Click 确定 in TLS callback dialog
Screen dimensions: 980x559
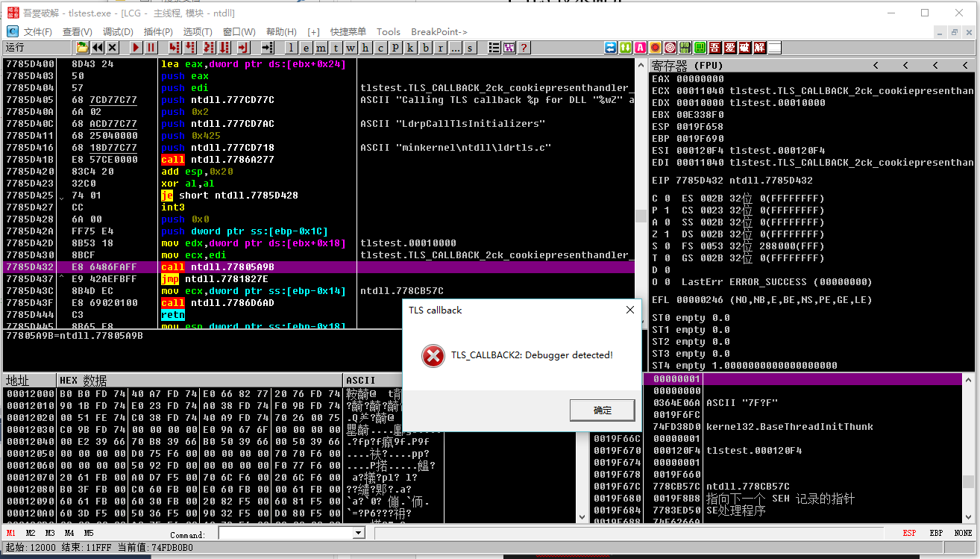coord(602,410)
